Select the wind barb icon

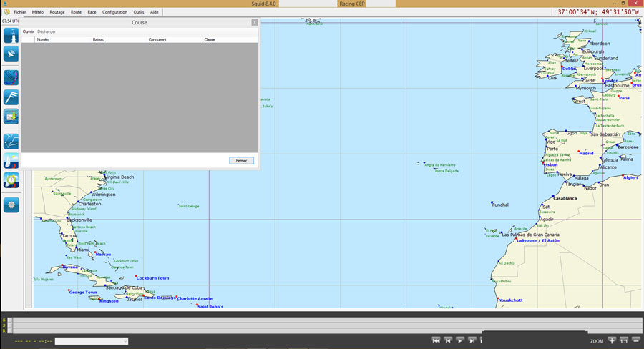[x=11, y=97]
